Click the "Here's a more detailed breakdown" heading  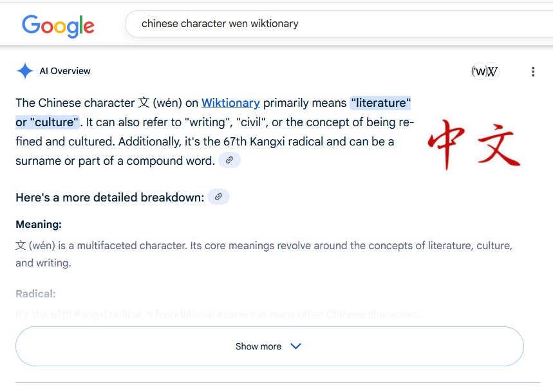point(109,198)
